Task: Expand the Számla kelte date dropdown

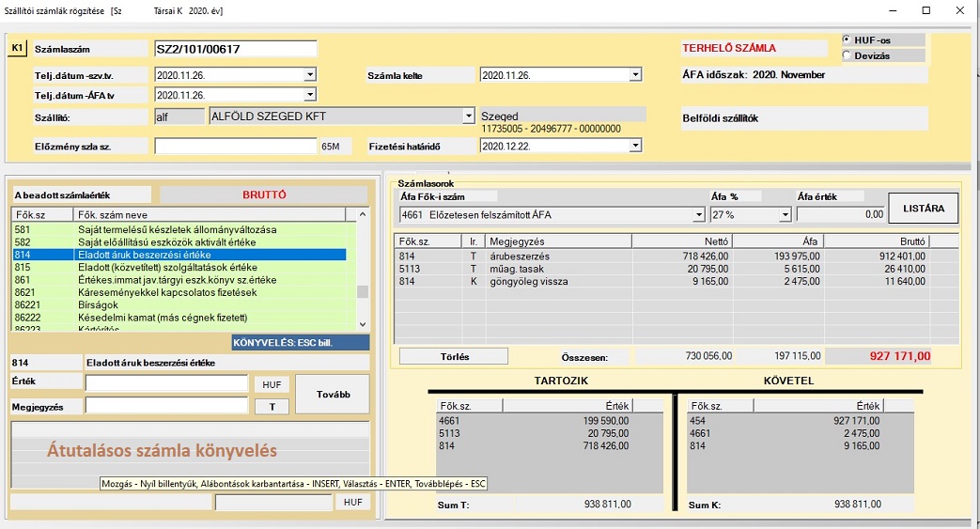Action: click(635, 75)
